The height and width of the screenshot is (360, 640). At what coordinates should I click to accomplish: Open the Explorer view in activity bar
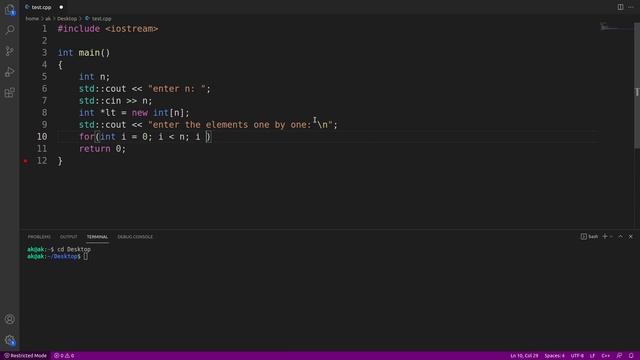(x=10, y=10)
